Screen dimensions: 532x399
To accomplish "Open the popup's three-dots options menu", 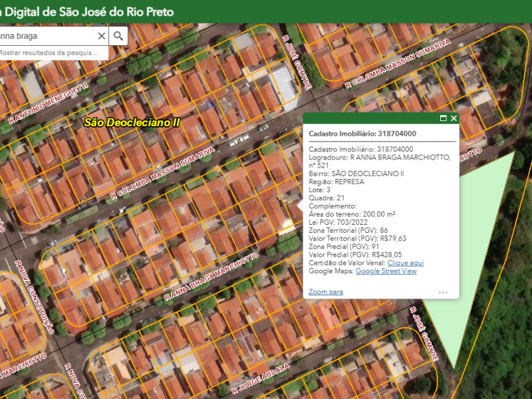I will click(443, 292).
